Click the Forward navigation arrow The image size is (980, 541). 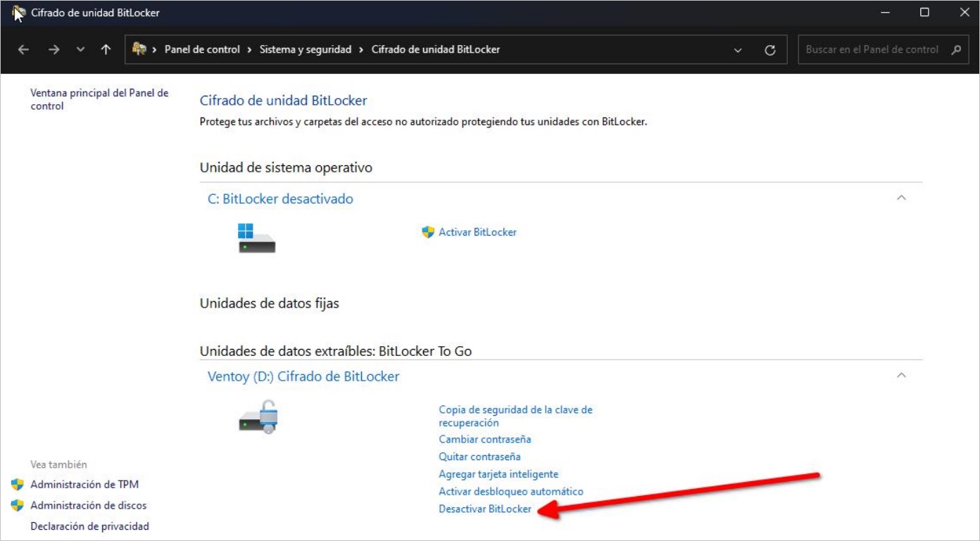pyautogui.click(x=54, y=50)
